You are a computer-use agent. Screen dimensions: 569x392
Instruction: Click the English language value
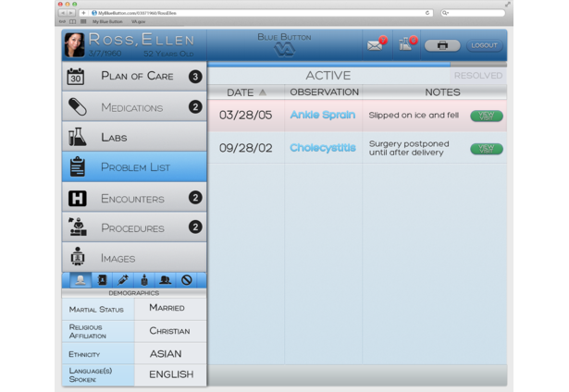point(171,374)
